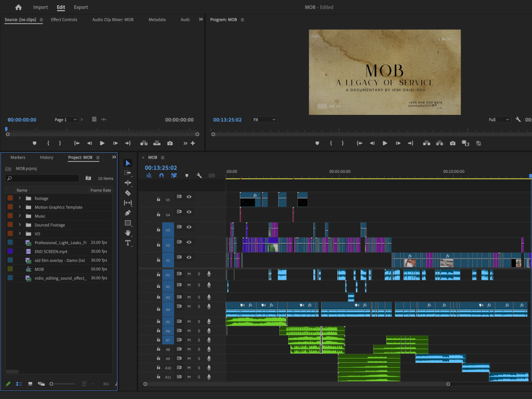Play the Source monitor
This screenshot has width=532, height=399.
(x=102, y=144)
